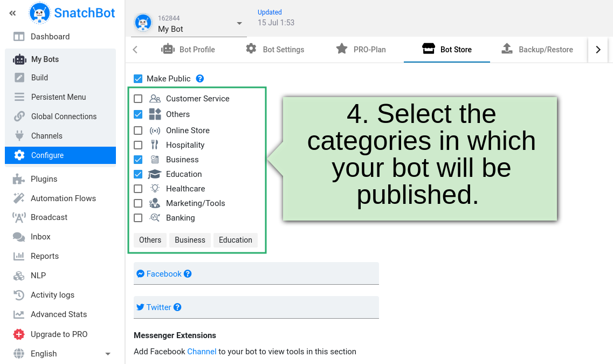613x364 pixels.
Task: Click the NLP cubes icon
Action: tap(19, 276)
